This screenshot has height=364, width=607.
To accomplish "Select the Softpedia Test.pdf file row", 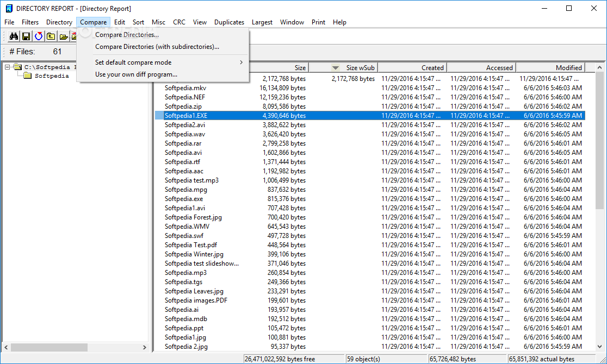I will coord(370,245).
